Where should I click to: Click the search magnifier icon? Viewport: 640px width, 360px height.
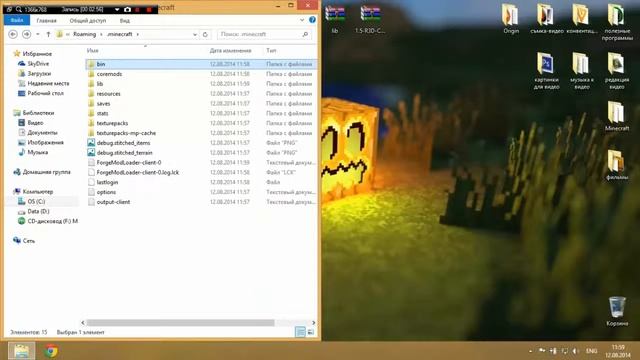click(x=305, y=34)
